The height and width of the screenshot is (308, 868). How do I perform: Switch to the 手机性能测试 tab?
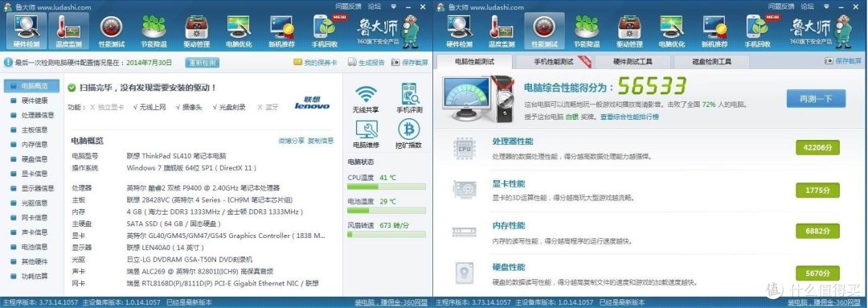click(553, 61)
